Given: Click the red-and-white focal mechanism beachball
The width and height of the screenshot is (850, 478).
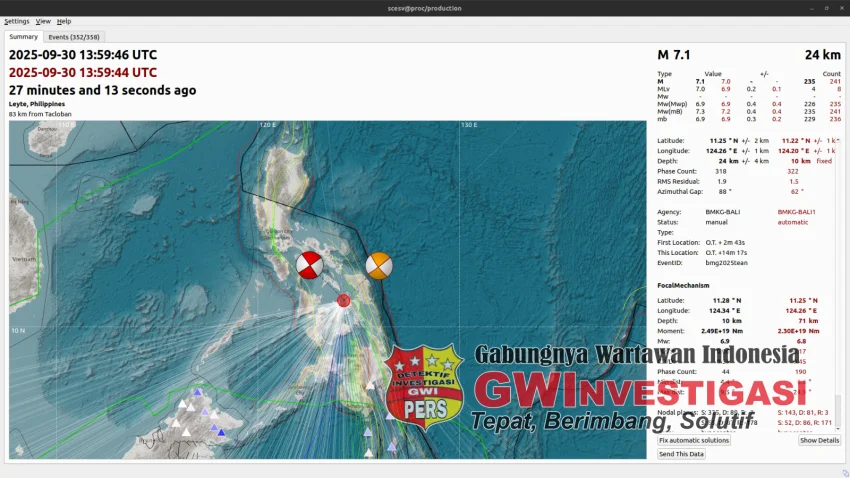Looking at the screenshot, I should (310, 266).
